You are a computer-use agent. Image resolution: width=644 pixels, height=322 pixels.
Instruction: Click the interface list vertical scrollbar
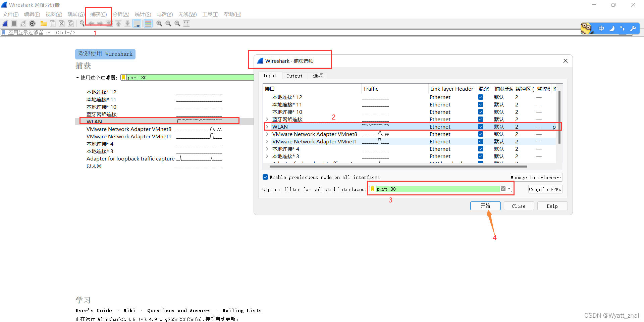pyautogui.click(x=559, y=118)
